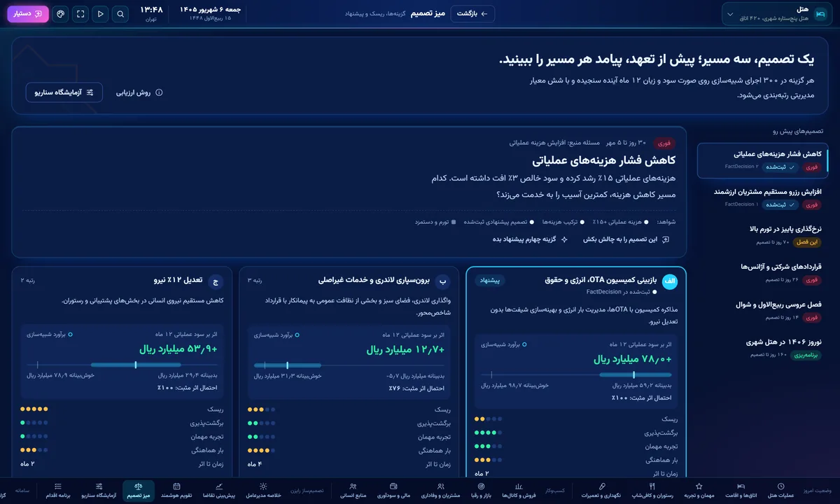This screenshot has height=504, width=840.
Task: Select decision نرخ‌گذاری پاییز در تورم بالا
Action: (762, 235)
